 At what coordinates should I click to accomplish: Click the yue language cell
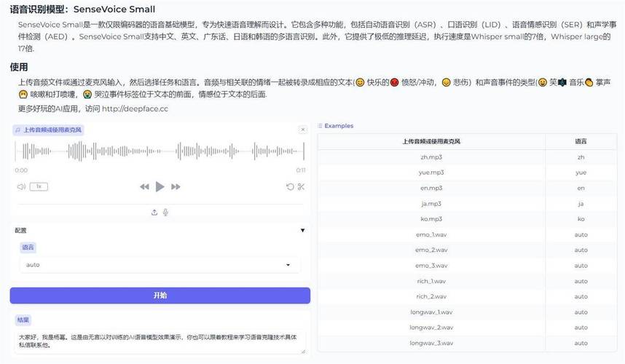[581, 173]
